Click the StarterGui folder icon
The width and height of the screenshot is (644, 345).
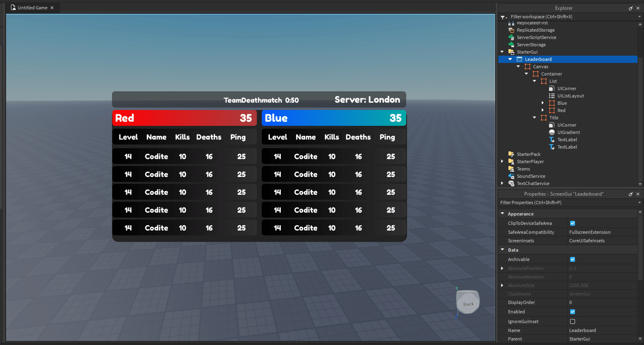coord(511,52)
